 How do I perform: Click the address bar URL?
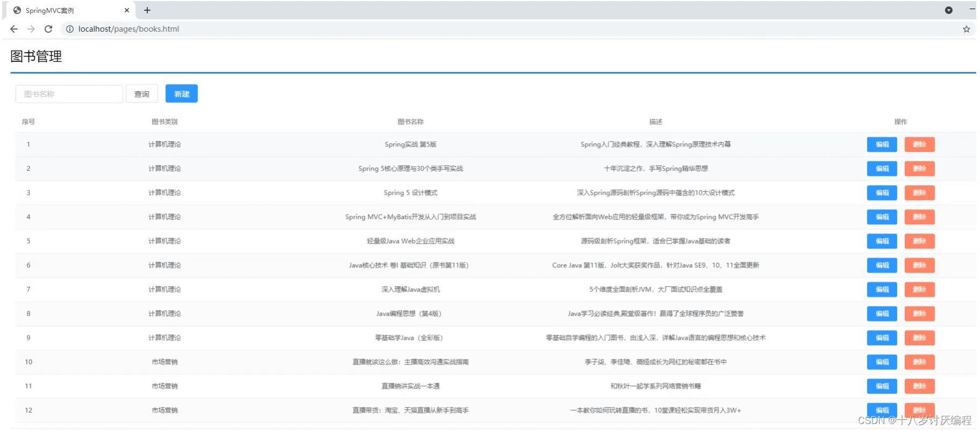click(129, 29)
